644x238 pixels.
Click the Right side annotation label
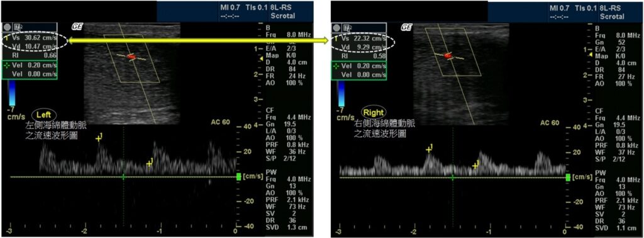[374, 111]
